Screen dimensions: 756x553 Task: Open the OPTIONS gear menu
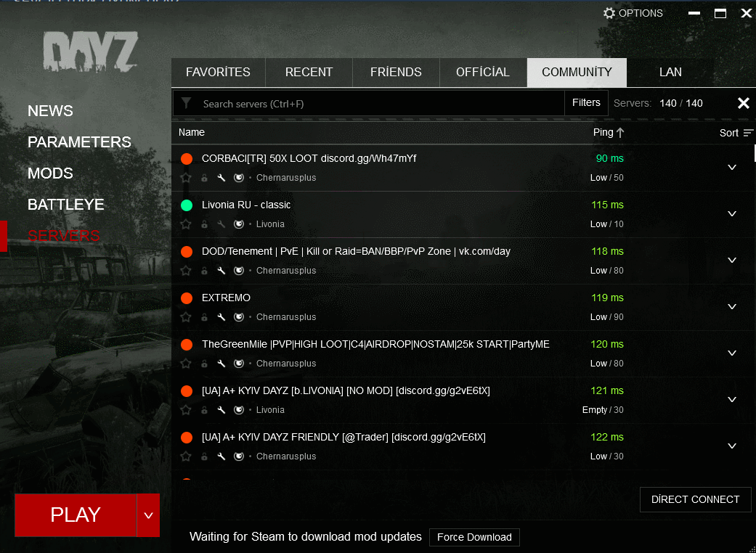[633, 13]
